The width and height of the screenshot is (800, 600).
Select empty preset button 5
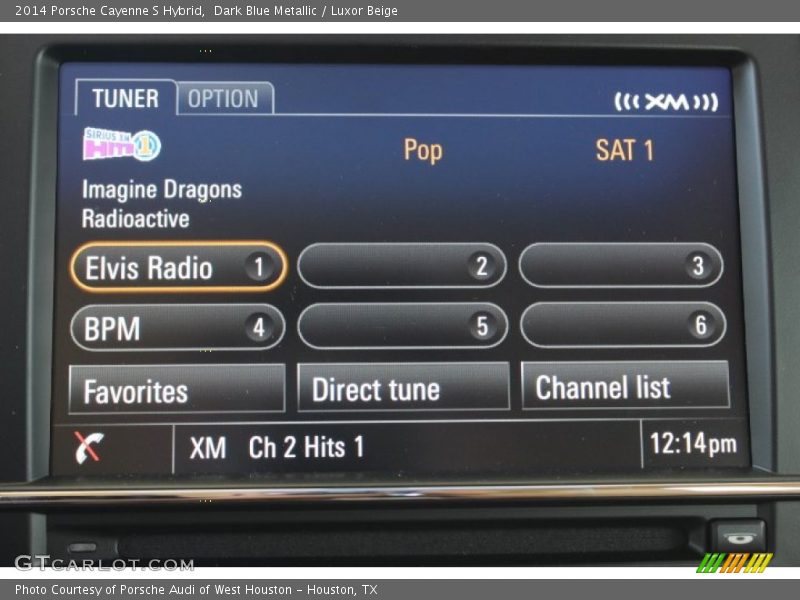(403, 326)
